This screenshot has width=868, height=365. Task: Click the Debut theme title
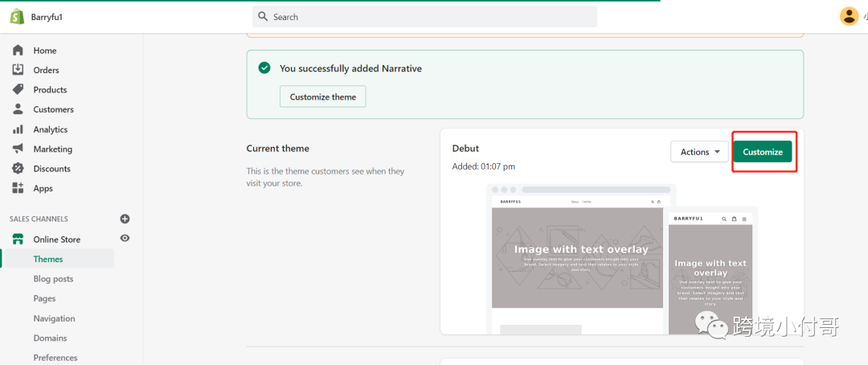(x=465, y=149)
